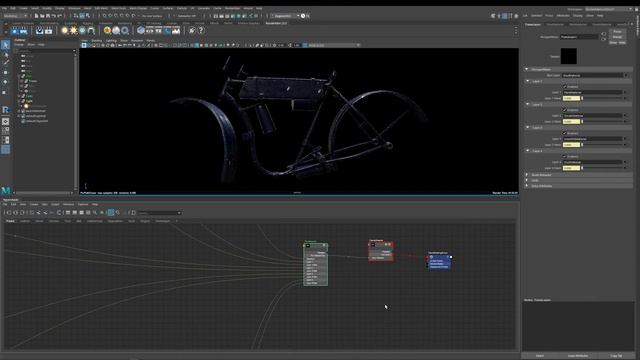
Task: Open Hypershade Graph menu
Action: click(x=55, y=204)
